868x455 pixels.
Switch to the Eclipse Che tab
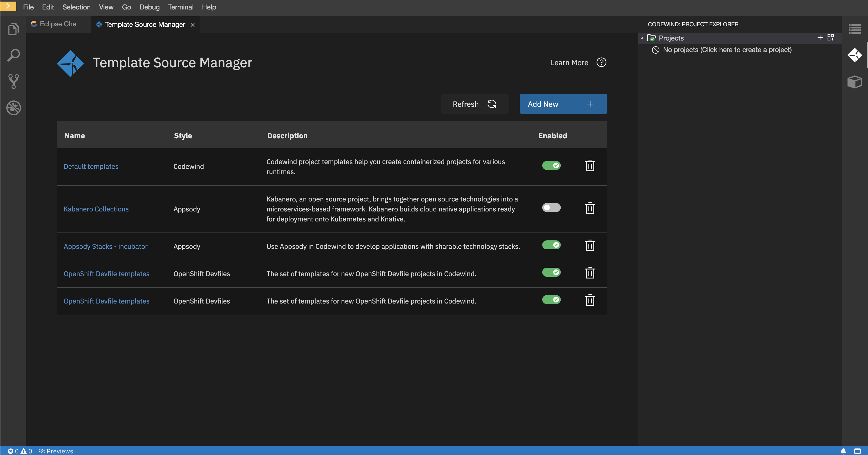coord(53,24)
